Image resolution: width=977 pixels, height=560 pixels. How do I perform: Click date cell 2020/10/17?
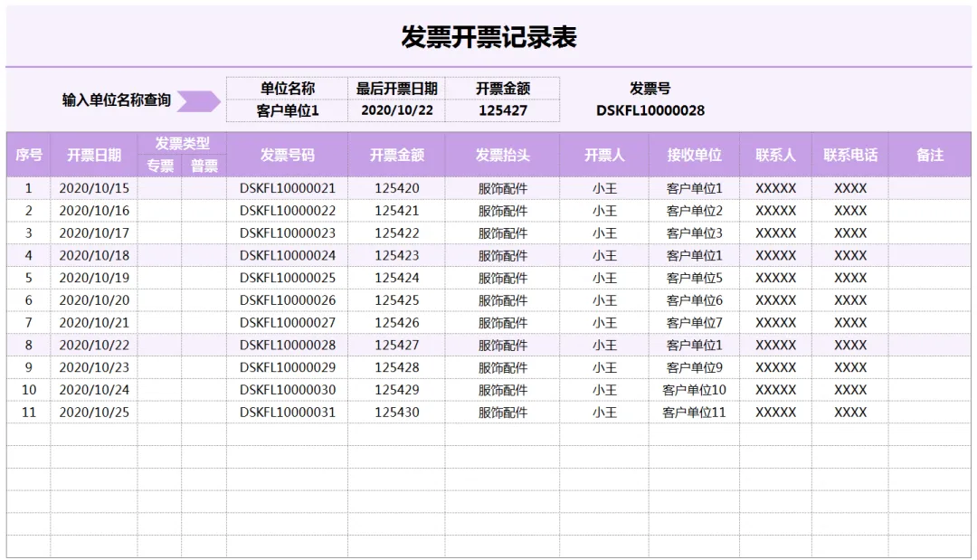pos(94,233)
